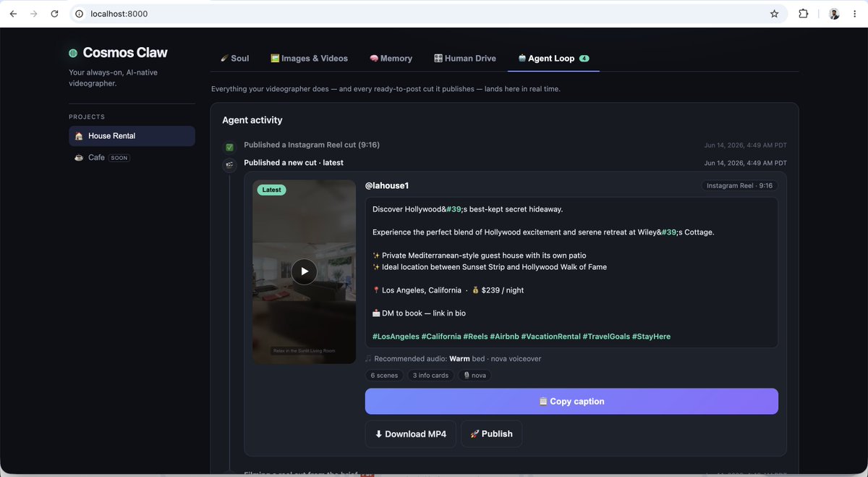Click the #LosAngeles hashtag
Viewport: 868px width, 477px height.
pyautogui.click(x=396, y=337)
